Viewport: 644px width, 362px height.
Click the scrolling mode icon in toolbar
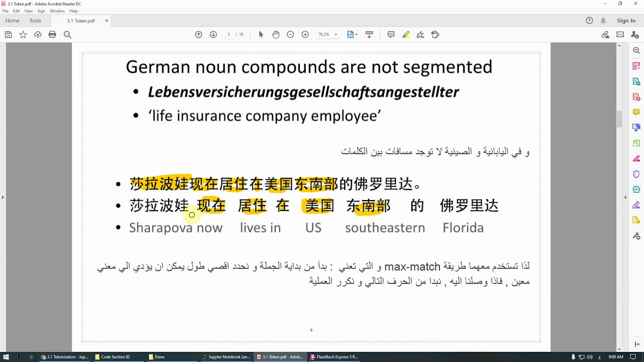(369, 35)
